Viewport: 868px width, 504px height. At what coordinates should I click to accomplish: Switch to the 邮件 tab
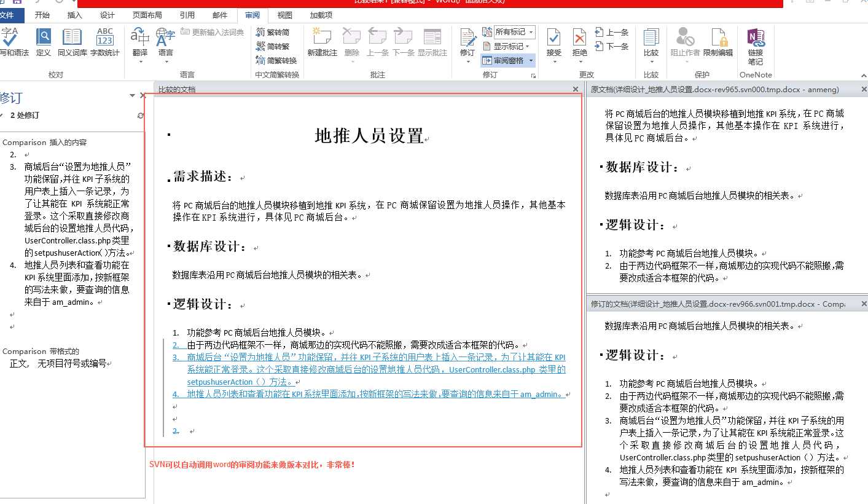pyautogui.click(x=219, y=15)
